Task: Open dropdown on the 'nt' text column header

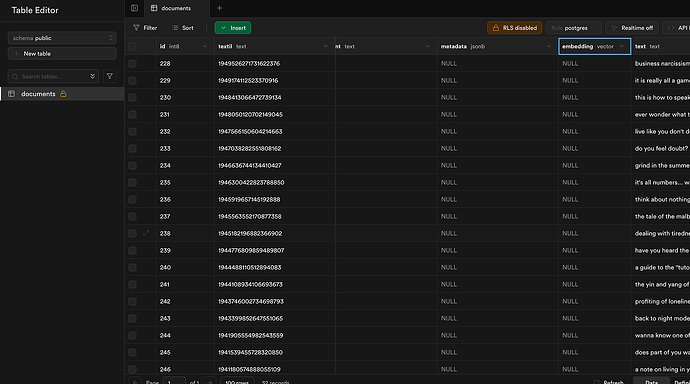Action: coord(427,46)
